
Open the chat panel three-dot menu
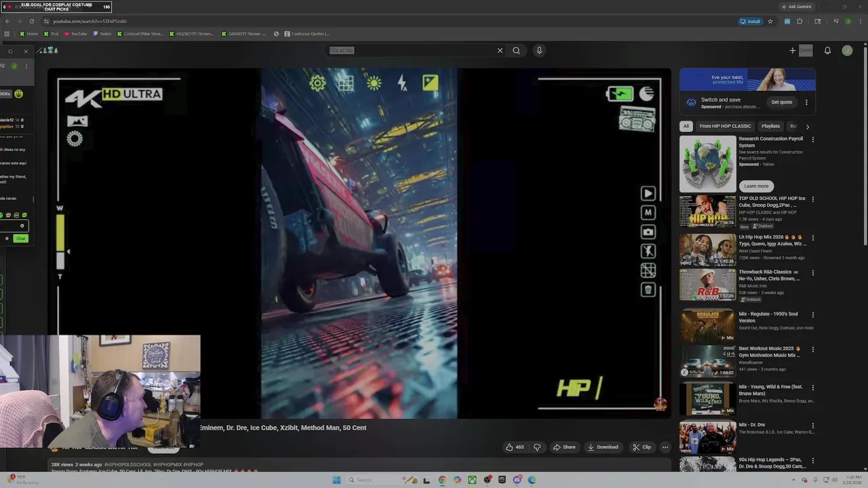26,66
